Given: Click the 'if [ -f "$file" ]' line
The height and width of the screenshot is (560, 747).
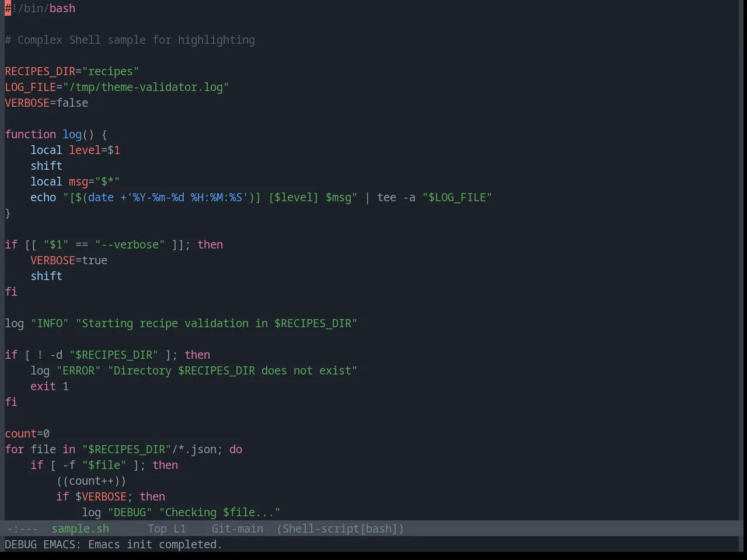Looking at the screenshot, I should pos(104,466).
